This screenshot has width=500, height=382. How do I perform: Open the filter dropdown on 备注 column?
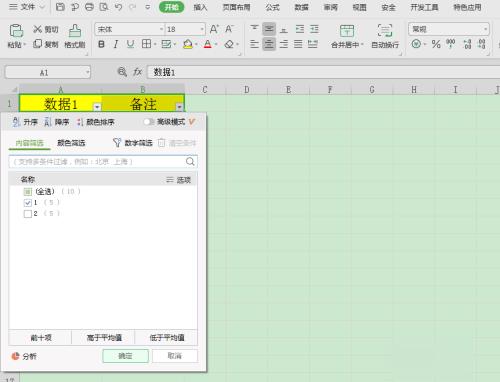(179, 107)
